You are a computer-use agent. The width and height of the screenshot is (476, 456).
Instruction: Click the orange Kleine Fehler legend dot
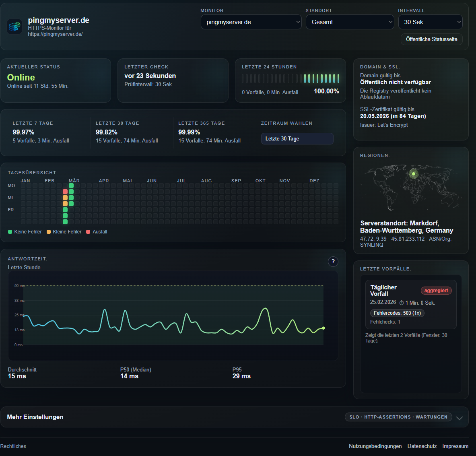[x=49, y=232]
